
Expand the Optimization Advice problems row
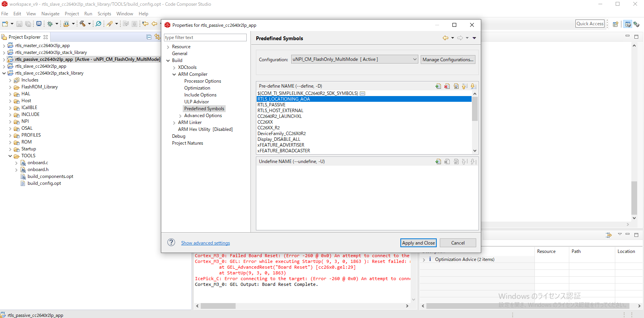(424, 259)
